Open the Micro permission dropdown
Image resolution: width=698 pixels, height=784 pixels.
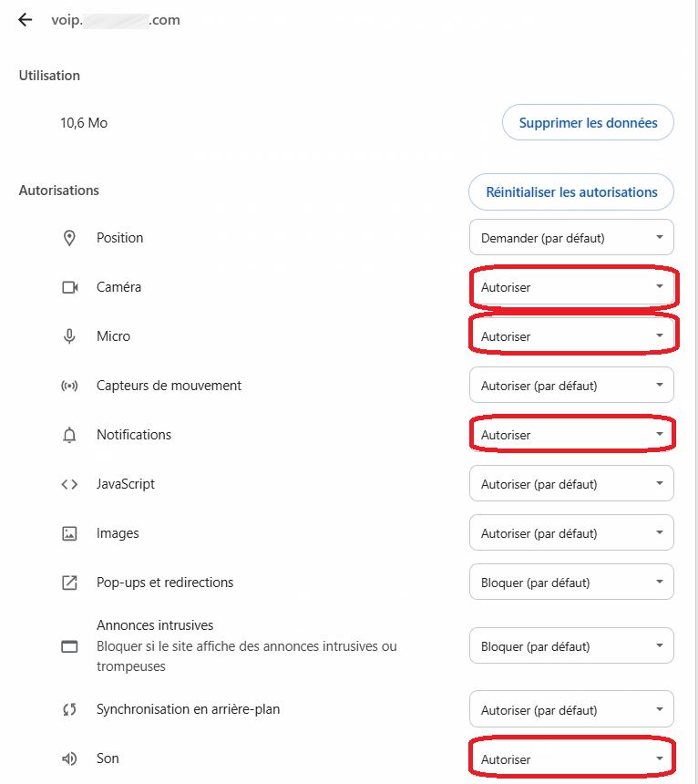pos(571,336)
